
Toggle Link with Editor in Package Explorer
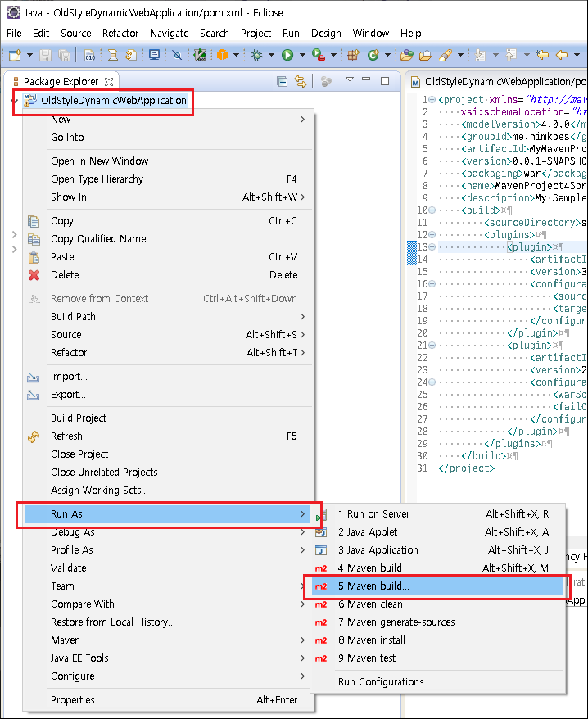pyautogui.click(x=301, y=82)
